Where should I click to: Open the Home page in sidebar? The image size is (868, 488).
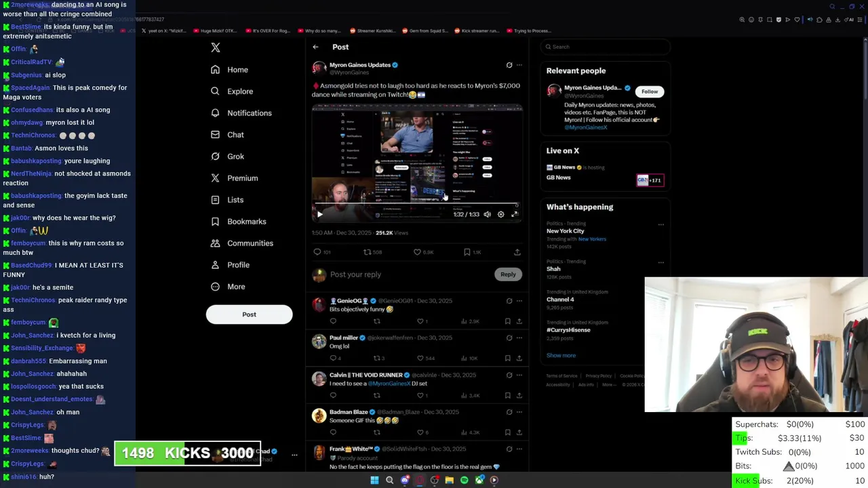click(229, 70)
